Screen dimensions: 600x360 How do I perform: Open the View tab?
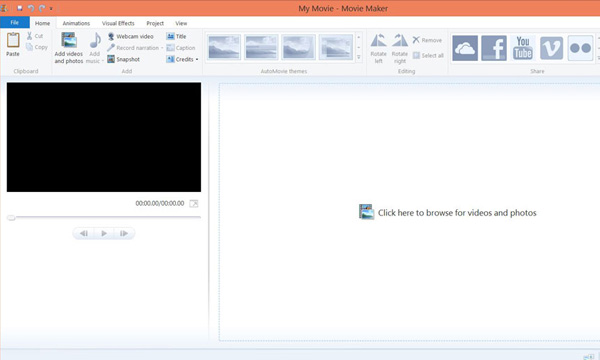click(181, 23)
